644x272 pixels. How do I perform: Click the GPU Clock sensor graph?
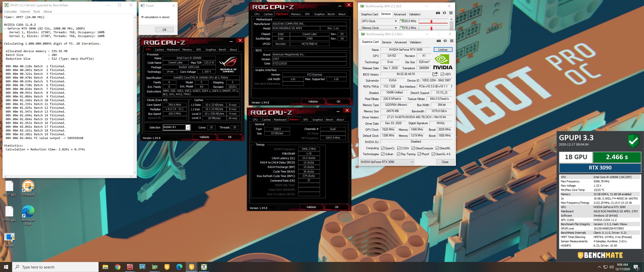(x=433, y=21)
